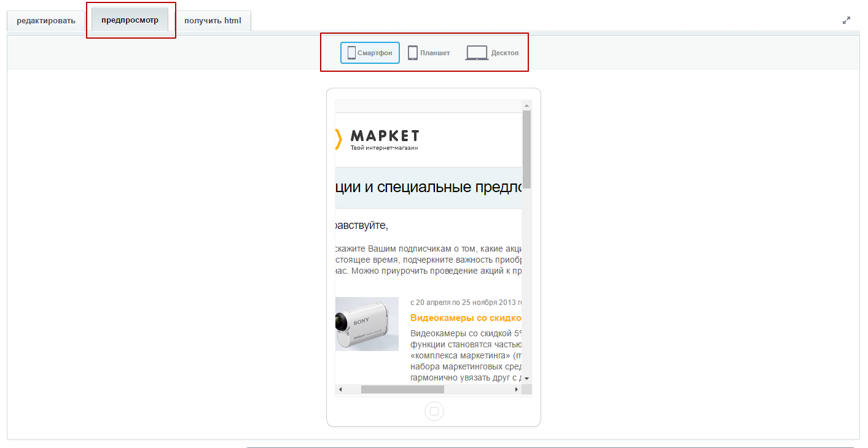The width and height of the screenshot is (868, 448).
Task: Switch preview to Планшет
Action: click(429, 53)
